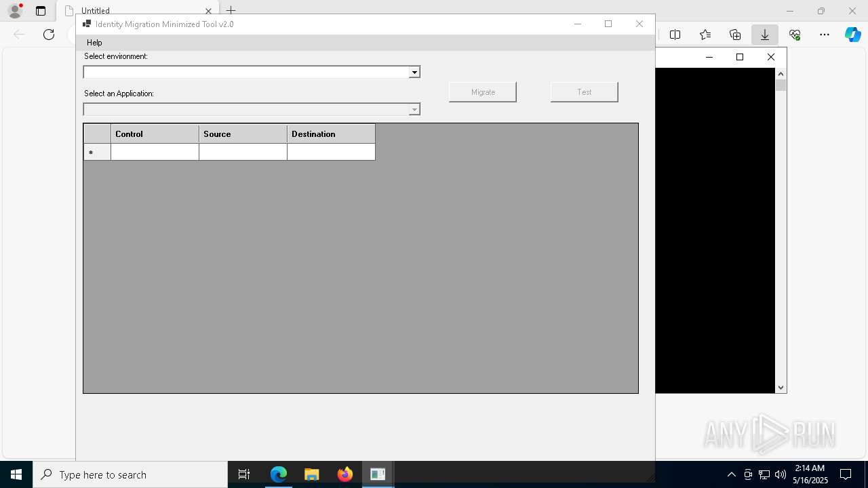The width and height of the screenshot is (868, 488).
Task: Open the Help menu
Action: point(94,43)
